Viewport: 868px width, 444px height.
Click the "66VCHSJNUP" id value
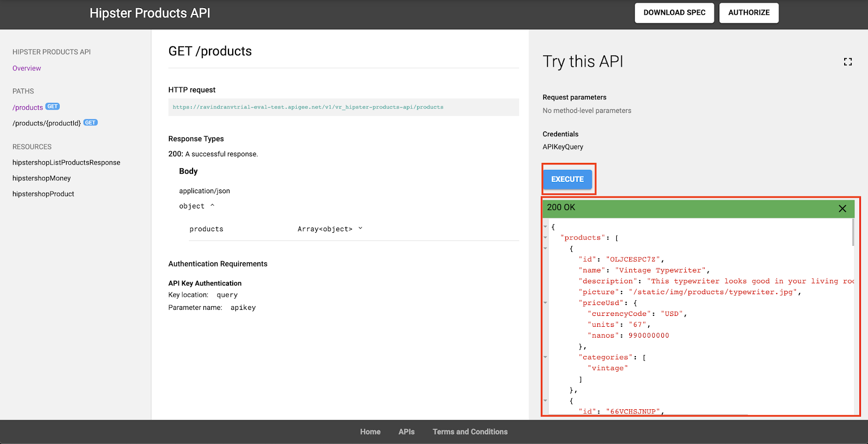pos(633,412)
